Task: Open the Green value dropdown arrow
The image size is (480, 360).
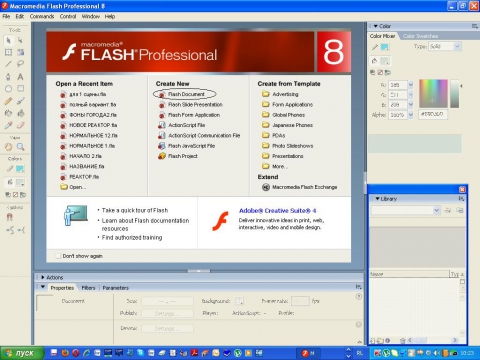Action: coord(411,95)
